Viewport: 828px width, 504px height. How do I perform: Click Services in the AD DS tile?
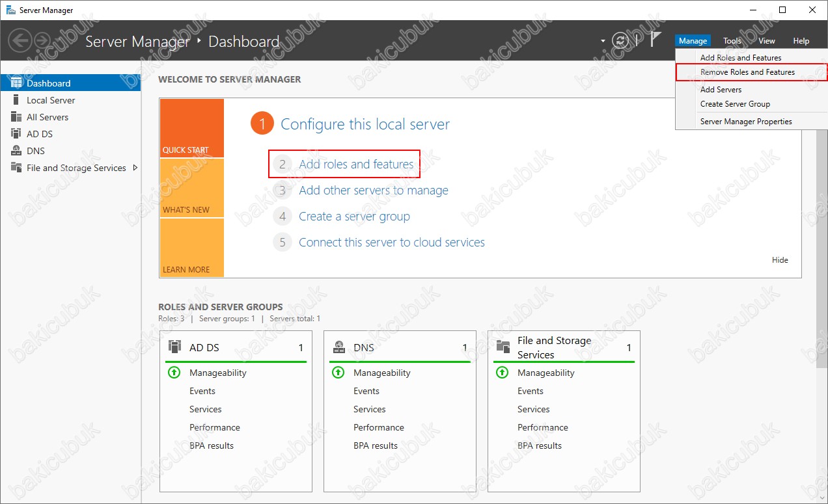tap(206, 409)
